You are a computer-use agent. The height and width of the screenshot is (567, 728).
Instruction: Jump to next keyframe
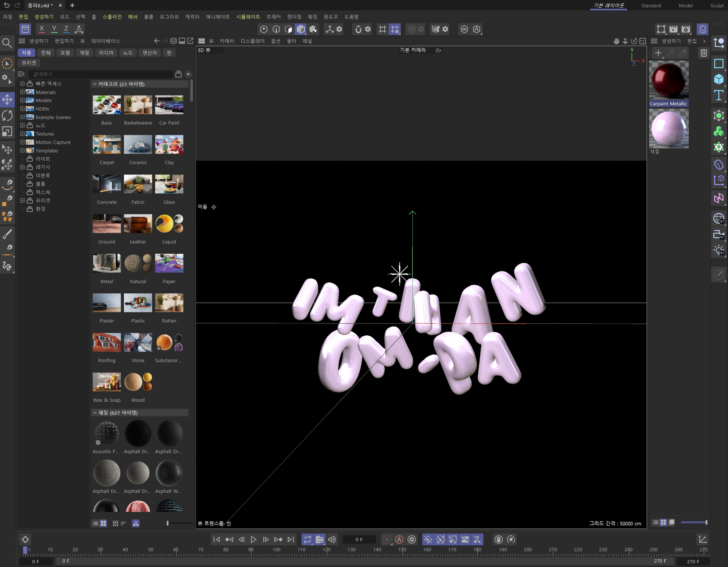pyautogui.click(x=279, y=539)
